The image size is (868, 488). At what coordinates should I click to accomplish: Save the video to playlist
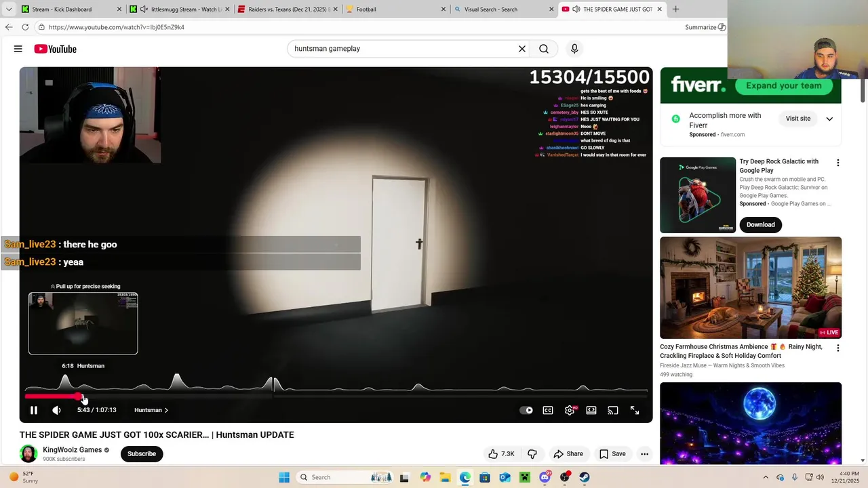pyautogui.click(x=612, y=454)
